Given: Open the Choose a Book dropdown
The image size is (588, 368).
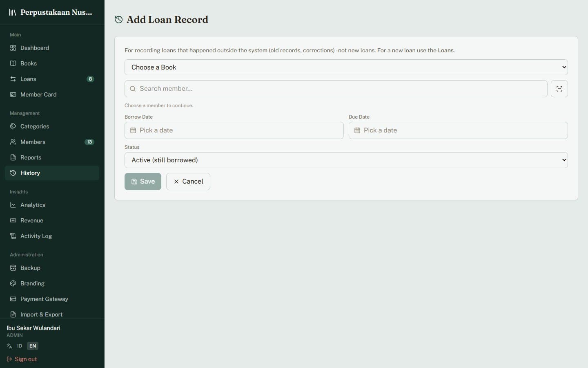Looking at the screenshot, I should coord(346,67).
